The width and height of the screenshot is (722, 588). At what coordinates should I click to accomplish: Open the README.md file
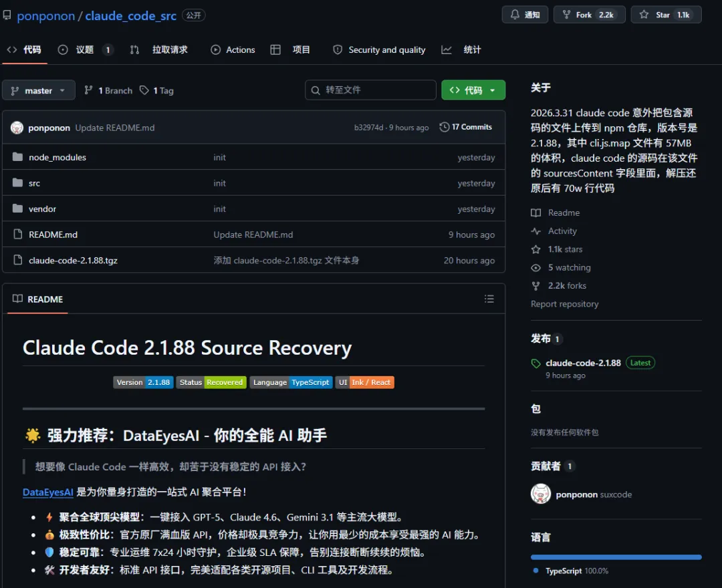pos(53,235)
